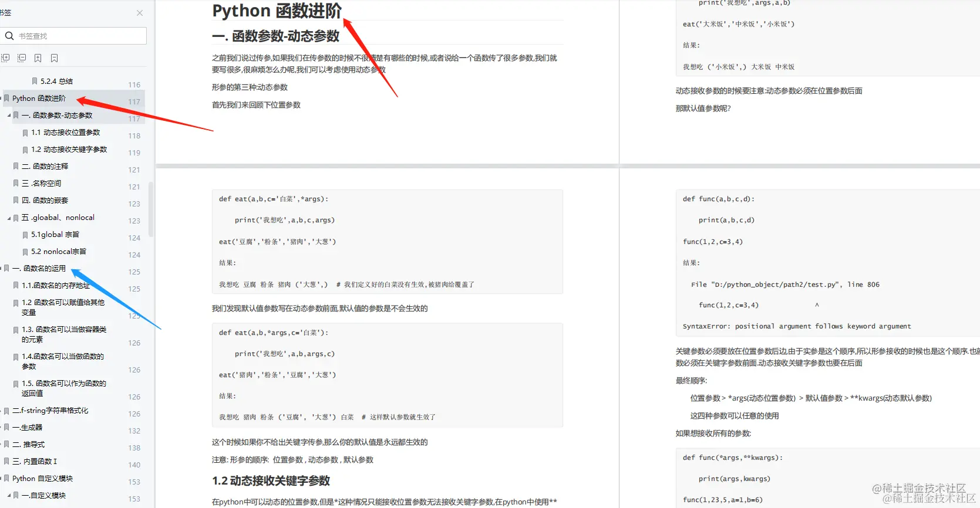Click the bookmark icon beside 1.1.函数名的内存地址
The height and width of the screenshot is (508, 980).
click(x=16, y=286)
